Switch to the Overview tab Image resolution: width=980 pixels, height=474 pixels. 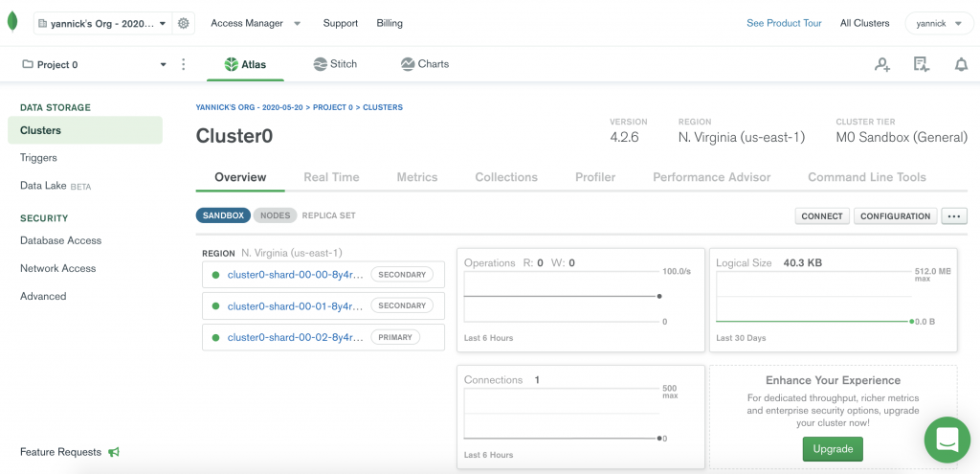tap(240, 177)
